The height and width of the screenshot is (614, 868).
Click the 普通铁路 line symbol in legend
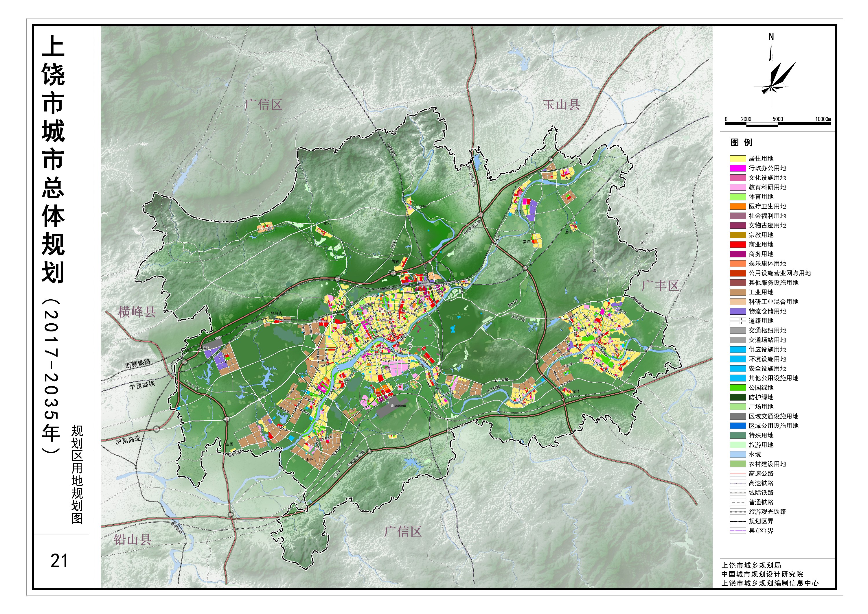click(x=737, y=502)
